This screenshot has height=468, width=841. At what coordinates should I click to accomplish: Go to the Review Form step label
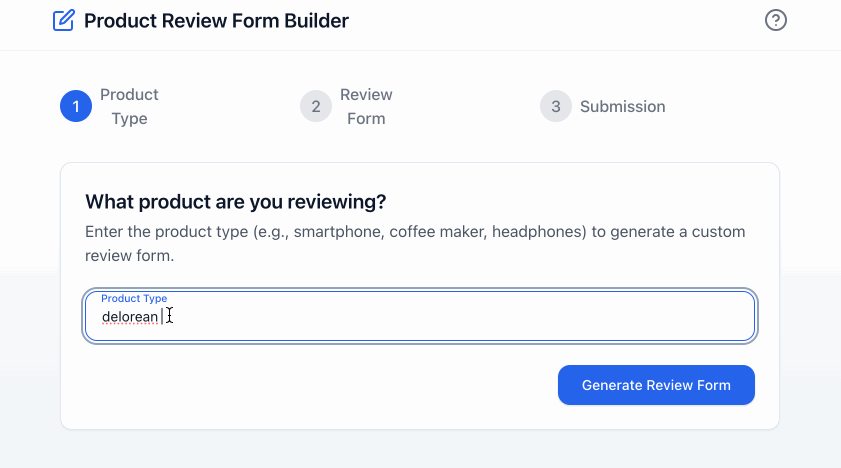point(366,106)
